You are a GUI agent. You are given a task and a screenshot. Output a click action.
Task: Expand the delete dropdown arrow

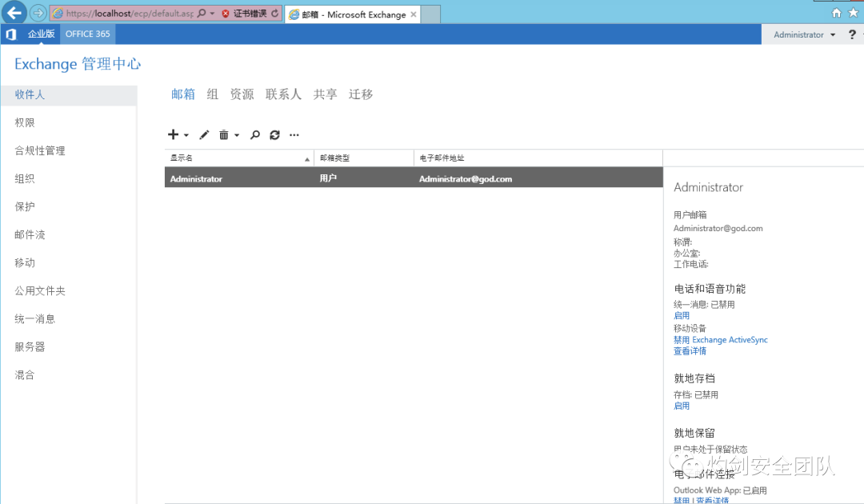point(237,135)
